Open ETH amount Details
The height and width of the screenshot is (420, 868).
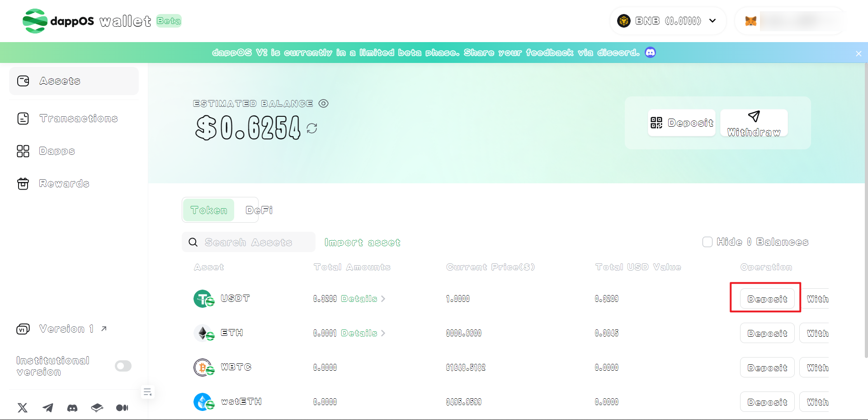pyautogui.click(x=363, y=333)
